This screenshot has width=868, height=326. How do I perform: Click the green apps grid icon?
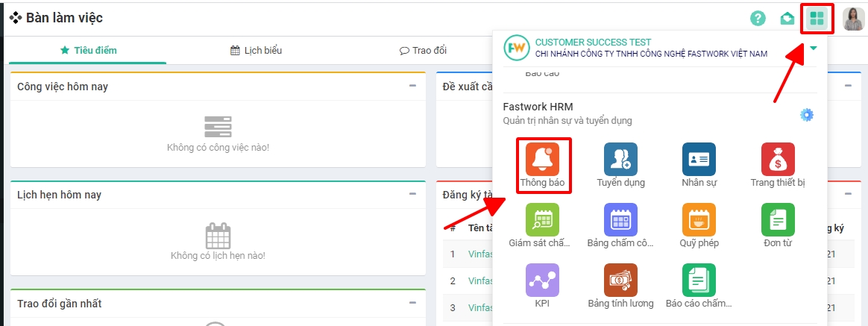click(817, 19)
